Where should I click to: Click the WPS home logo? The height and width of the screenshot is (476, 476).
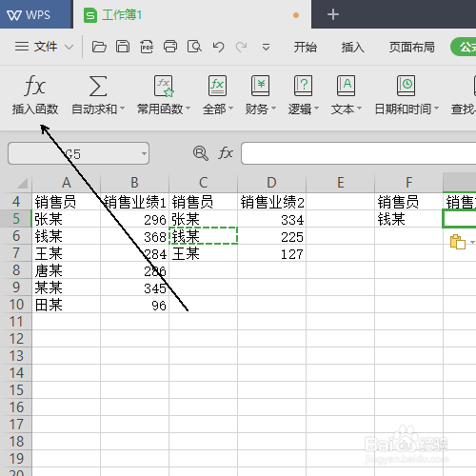point(29,15)
